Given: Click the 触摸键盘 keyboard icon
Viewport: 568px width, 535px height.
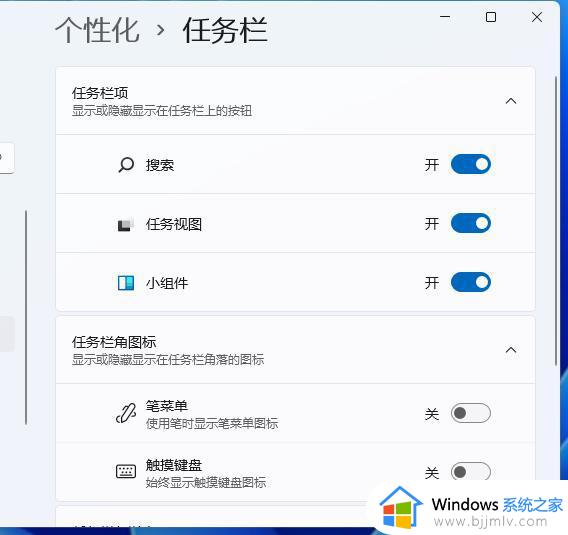Looking at the screenshot, I should tap(126, 472).
